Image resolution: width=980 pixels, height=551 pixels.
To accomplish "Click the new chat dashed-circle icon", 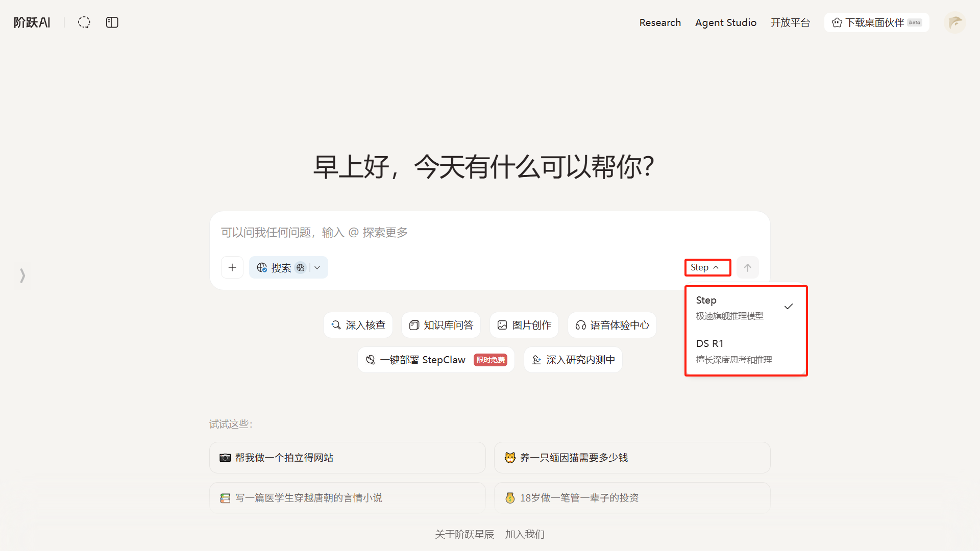I will coord(84,22).
